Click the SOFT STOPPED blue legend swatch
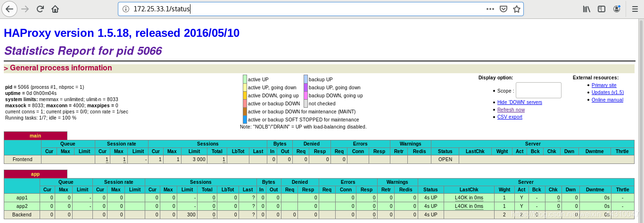 (x=245, y=120)
